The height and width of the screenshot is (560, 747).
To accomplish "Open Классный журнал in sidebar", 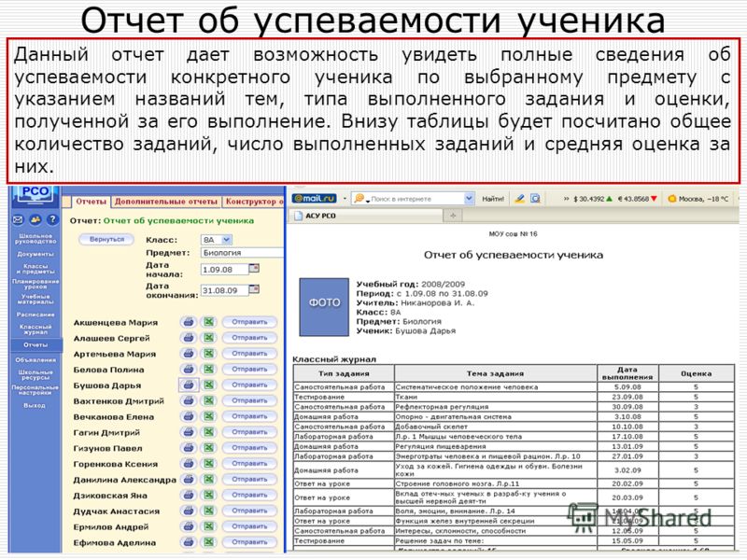I will [35, 329].
